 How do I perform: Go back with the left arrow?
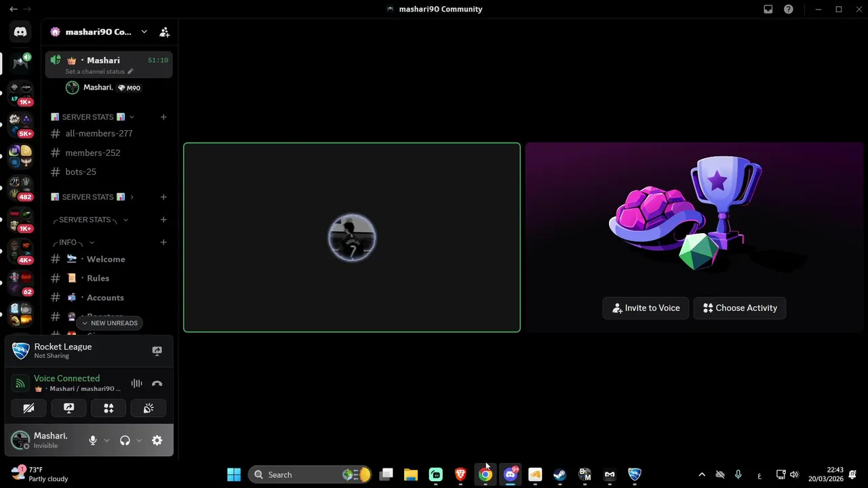[x=13, y=9]
